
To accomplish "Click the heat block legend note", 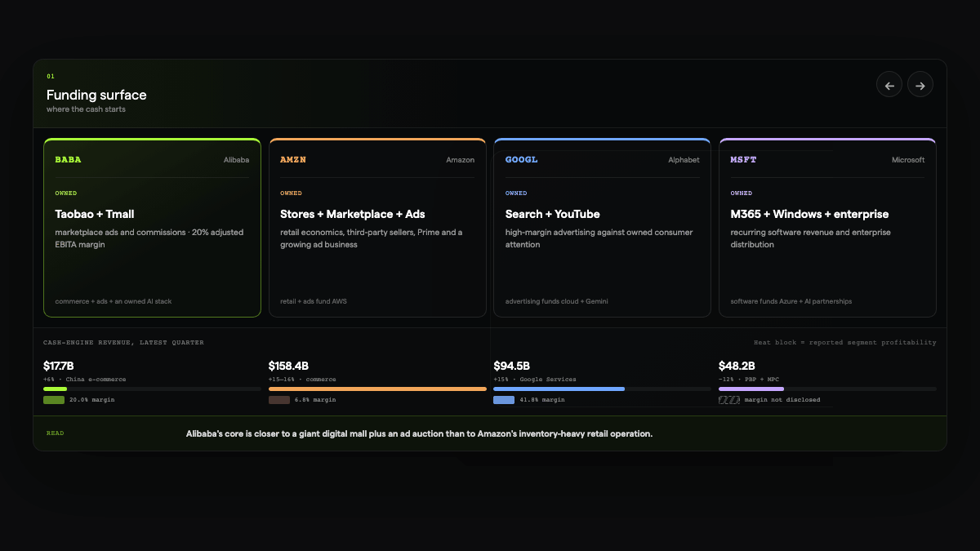I will (845, 343).
